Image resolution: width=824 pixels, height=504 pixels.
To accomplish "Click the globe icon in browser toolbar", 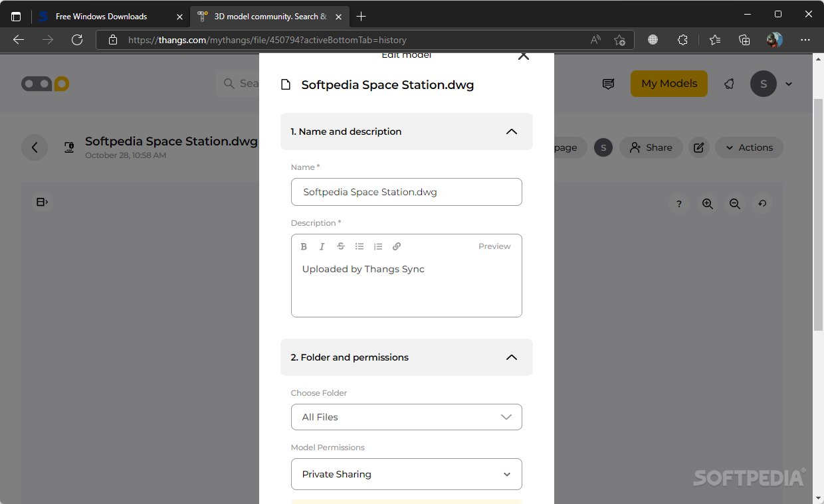I will click(653, 40).
